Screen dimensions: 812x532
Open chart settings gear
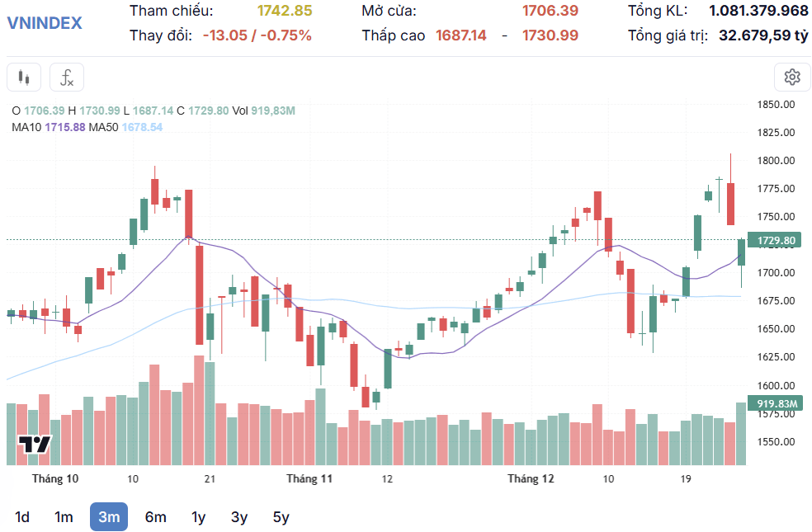click(x=792, y=77)
